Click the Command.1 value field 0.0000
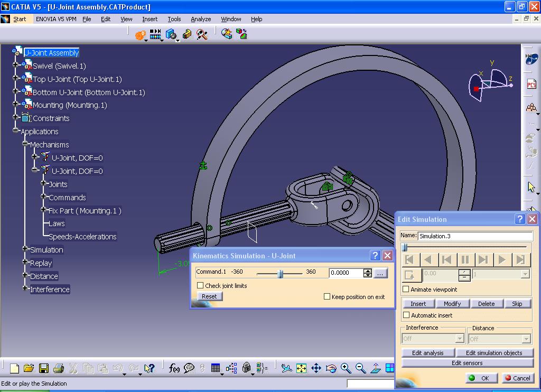Viewport: 541px width, 392px height. click(x=346, y=273)
